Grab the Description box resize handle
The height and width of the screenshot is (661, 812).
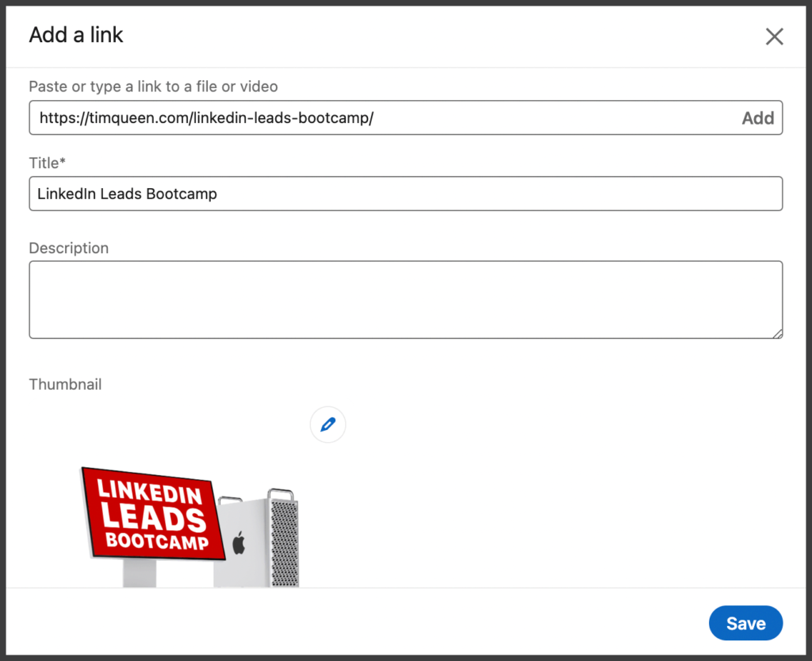coord(778,334)
